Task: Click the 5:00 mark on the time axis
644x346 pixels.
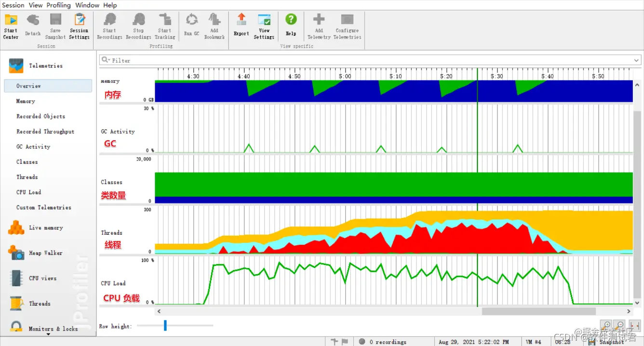Action: (x=345, y=76)
